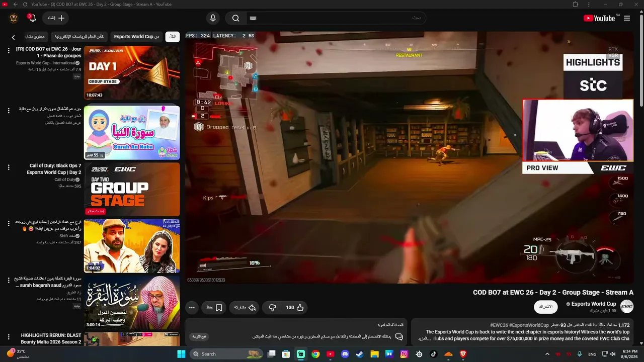Open the DAY 1 Group Stage thumbnail
Screen dimensions: 644x362
click(x=132, y=73)
